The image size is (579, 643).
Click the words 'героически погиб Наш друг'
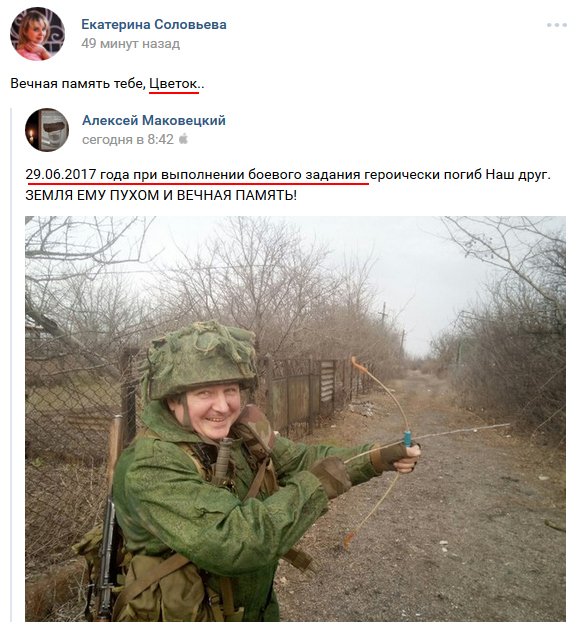457,175
